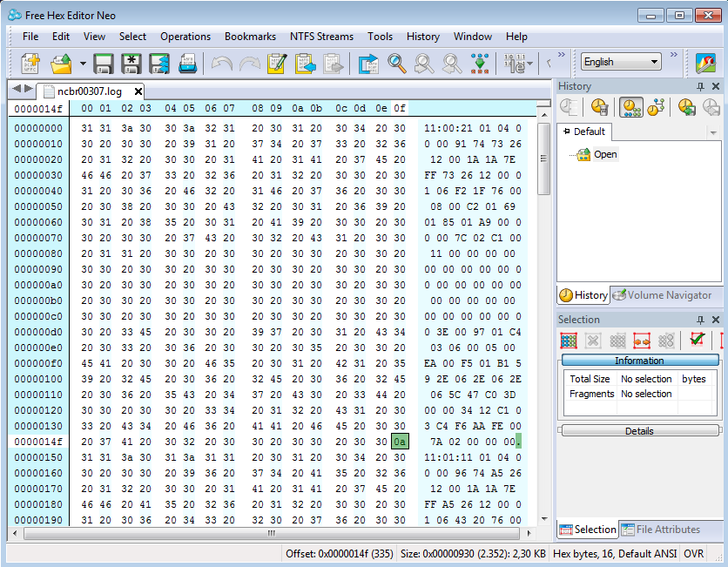This screenshot has height=567, width=728.
Task: Click the Select All grid icon
Action: (x=569, y=341)
